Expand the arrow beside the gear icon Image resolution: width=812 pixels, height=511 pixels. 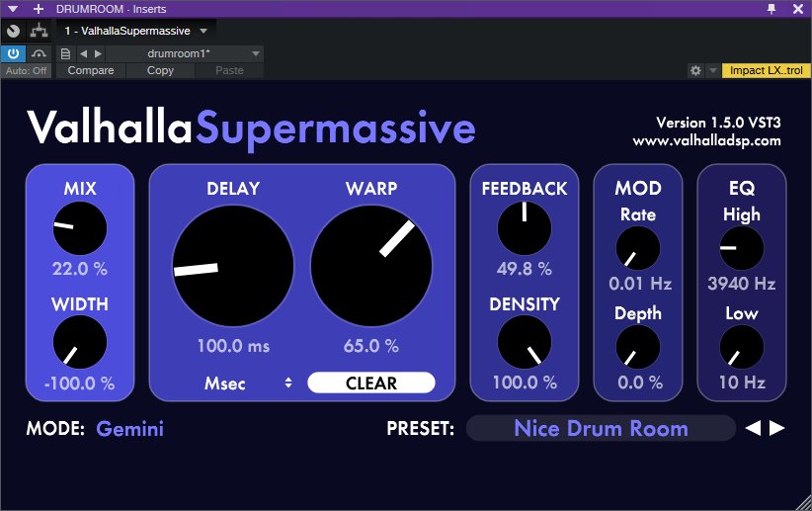tap(713, 70)
